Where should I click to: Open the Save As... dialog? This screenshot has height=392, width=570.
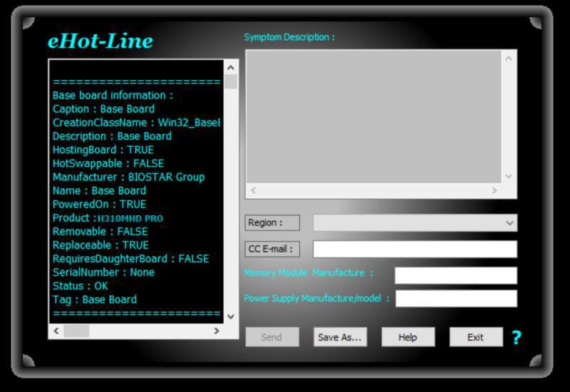340,337
